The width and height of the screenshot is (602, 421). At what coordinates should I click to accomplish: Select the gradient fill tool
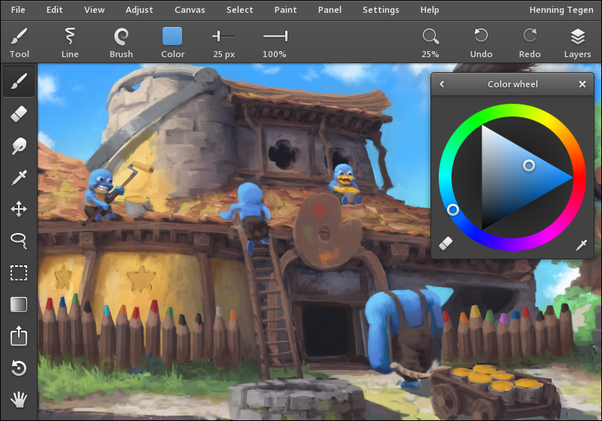tap(19, 305)
